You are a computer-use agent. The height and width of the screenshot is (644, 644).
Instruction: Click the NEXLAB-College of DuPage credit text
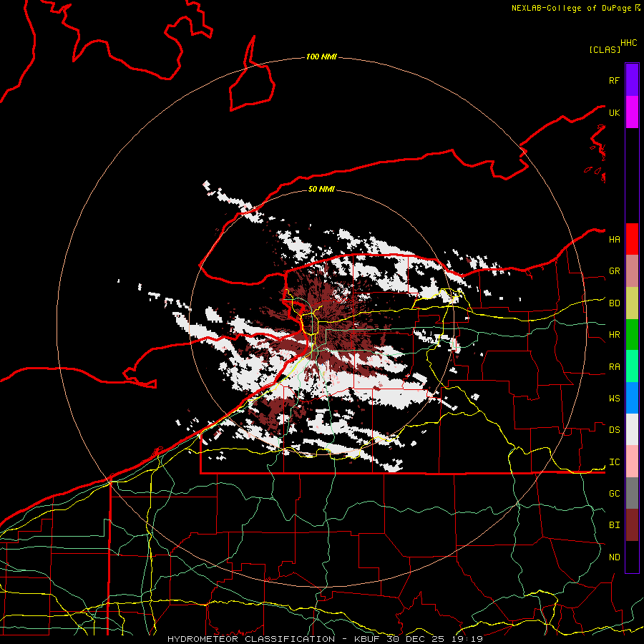pos(572,8)
